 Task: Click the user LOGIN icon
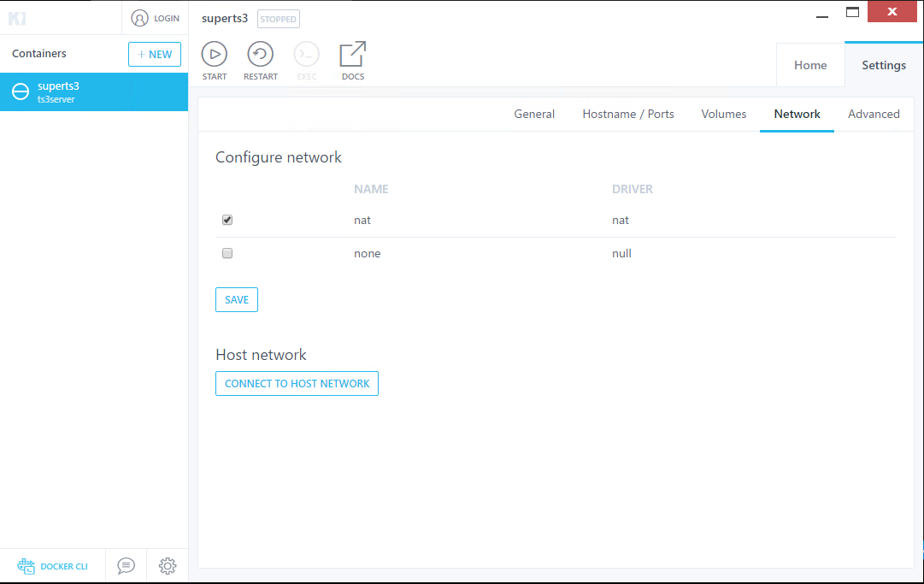point(139,18)
